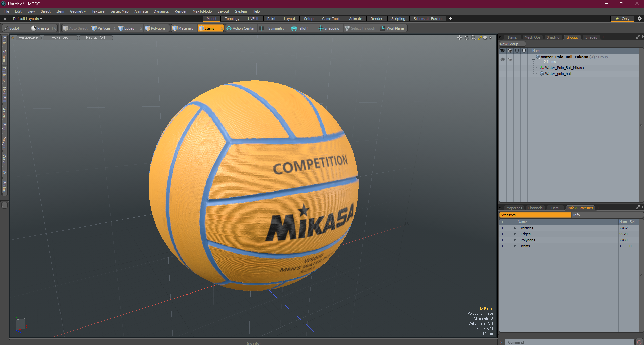
Task: Open the Default Layouts dropdown
Action: pos(28,19)
